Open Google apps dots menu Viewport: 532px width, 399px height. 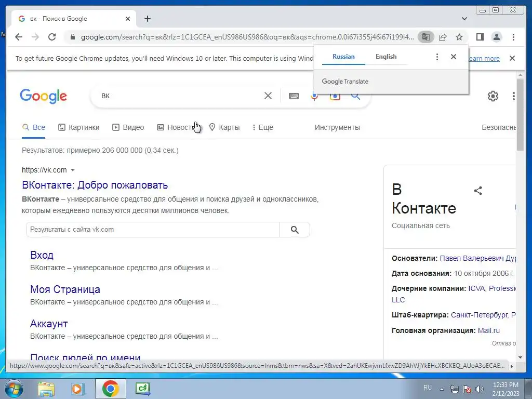(513, 96)
